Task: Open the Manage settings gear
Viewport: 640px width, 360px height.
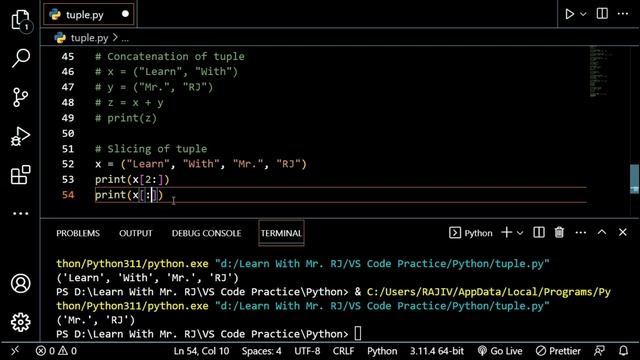Action: [20, 322]
